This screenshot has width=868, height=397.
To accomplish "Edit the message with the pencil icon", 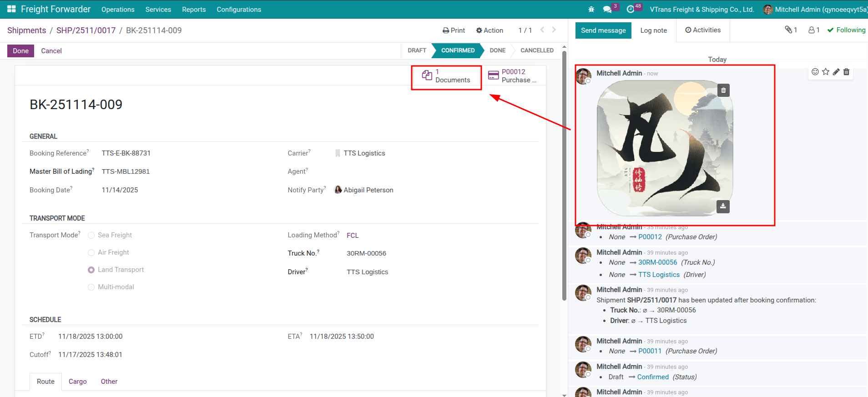I will point(836,72).
